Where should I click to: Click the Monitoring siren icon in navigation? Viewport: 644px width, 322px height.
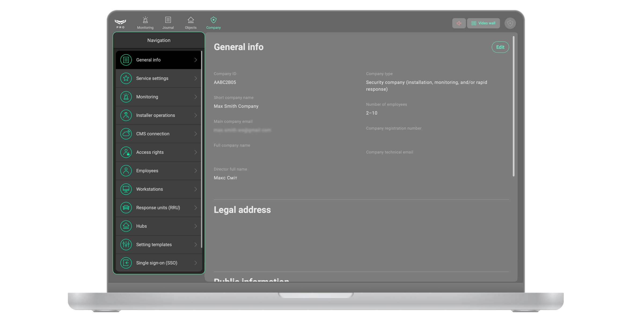click(x=126, y=97)
